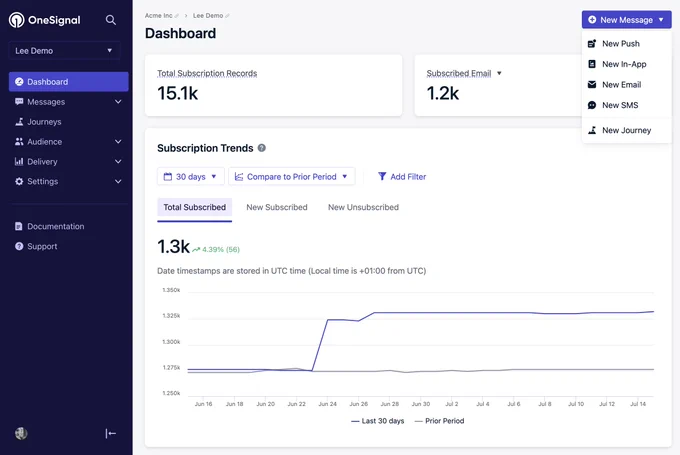
Task: Click the New Push icon in menu
Action: 592,43
